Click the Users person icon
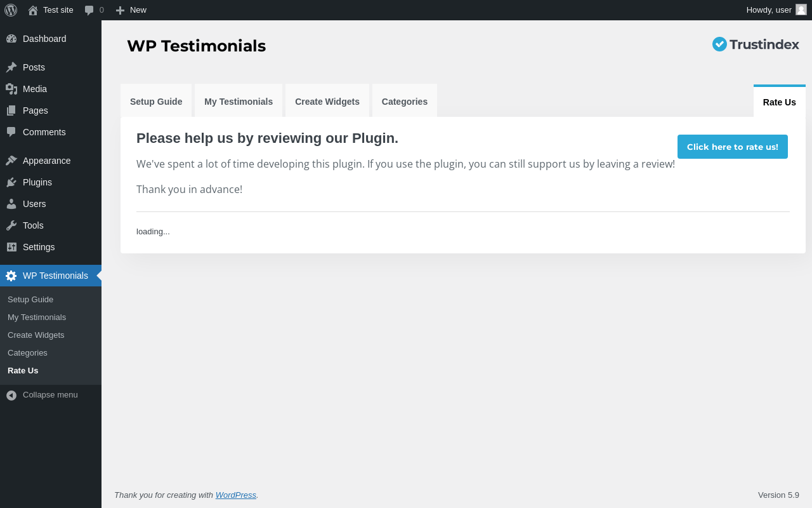The width and height of the screenshot is (812, 508). [x=11, y=204]
